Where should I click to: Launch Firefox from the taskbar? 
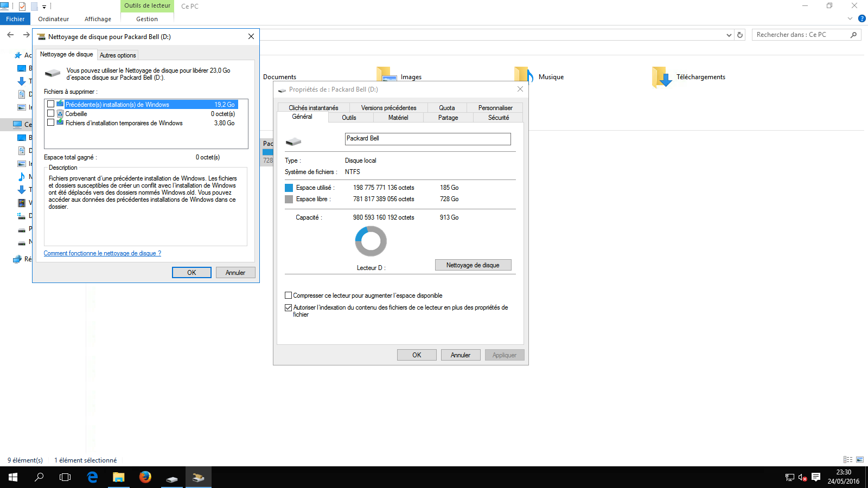point(145,477)
